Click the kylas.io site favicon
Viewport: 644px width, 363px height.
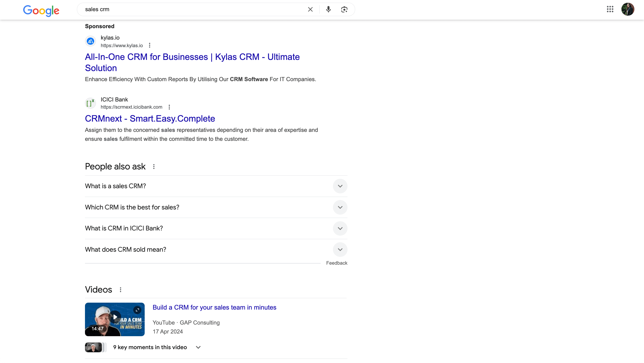(90, 41)
